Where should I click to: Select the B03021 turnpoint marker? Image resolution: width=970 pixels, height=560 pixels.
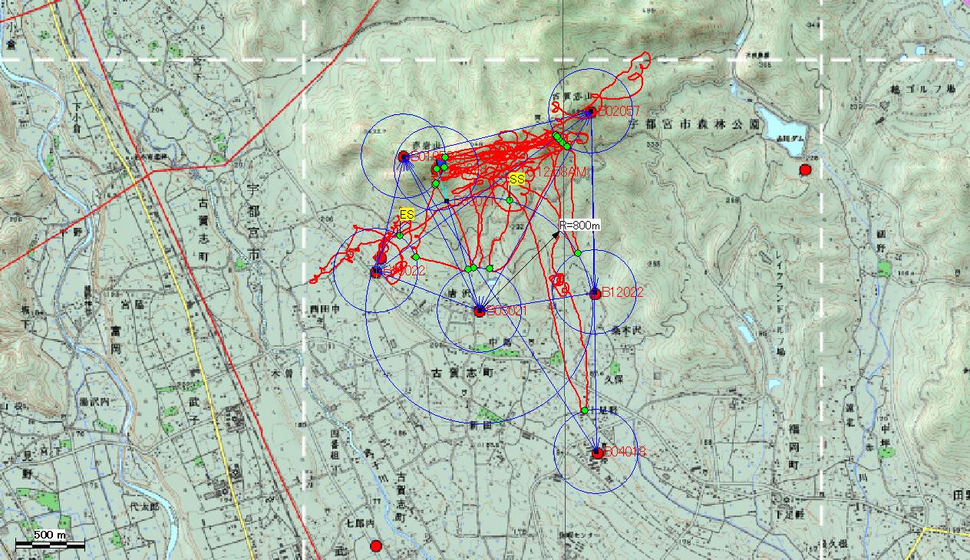480,311
